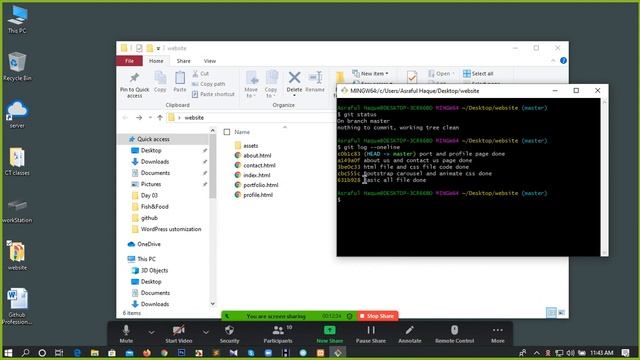Open Participants panel in Zoom

(278, 333)
